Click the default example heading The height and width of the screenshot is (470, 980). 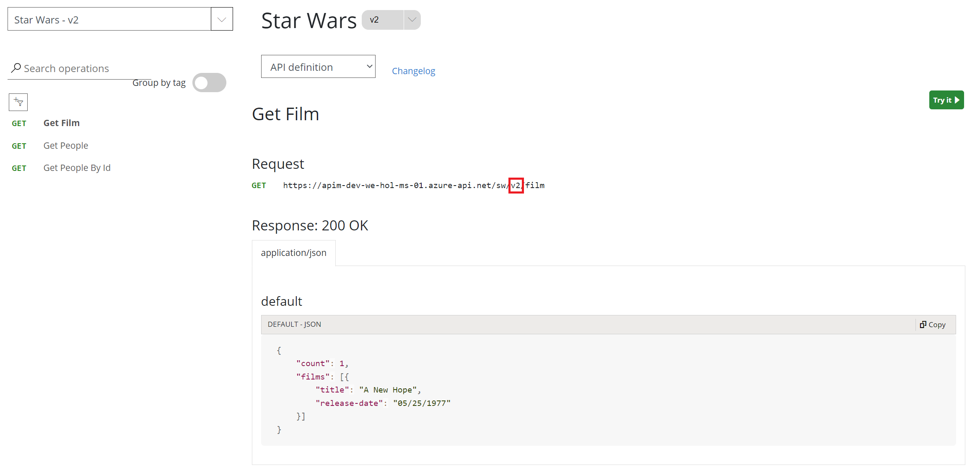[x=281, y=302]
